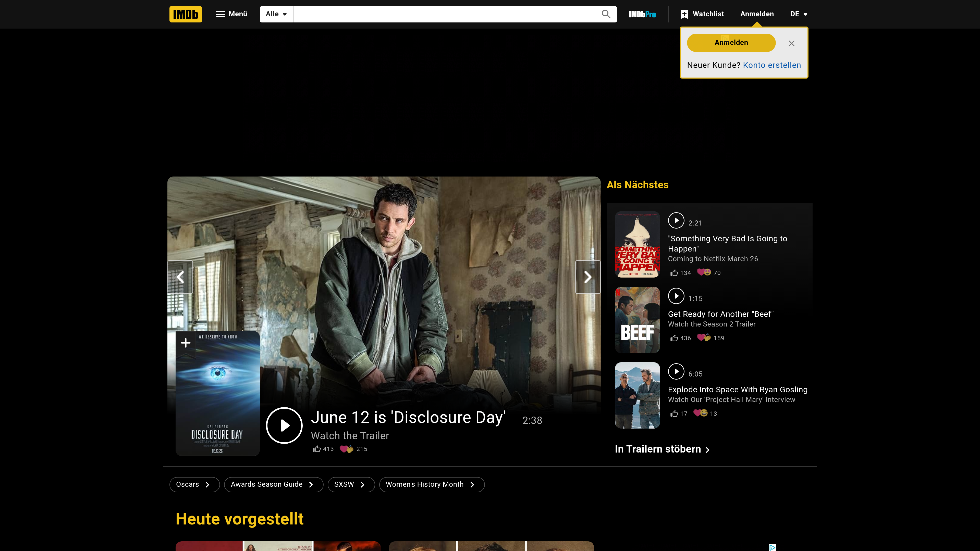The height and width of the screenshot is (551, 980).
Task: Play the Ryan Gosling interview video
Action: coord(676,371)
